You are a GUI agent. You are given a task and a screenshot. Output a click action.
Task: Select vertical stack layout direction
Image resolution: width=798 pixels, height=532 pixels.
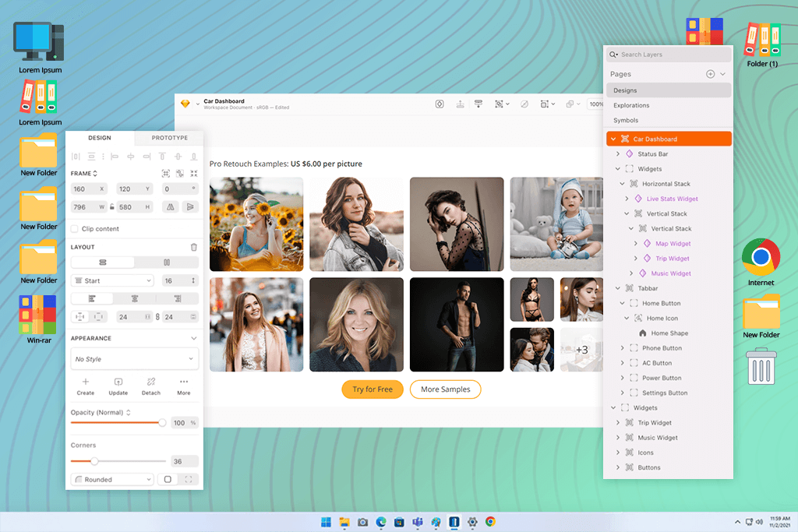point(103,262)
